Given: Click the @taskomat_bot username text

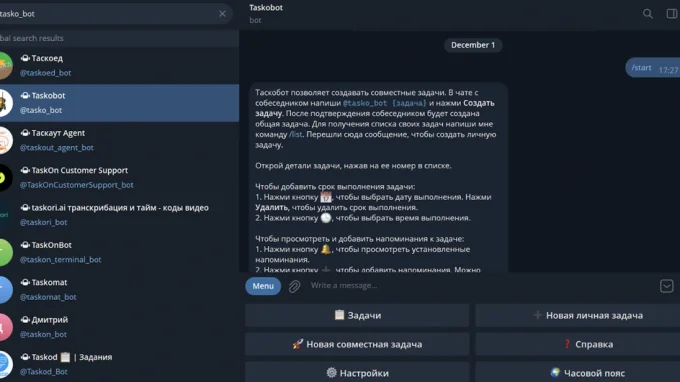Looking at the screenshot, I should [x=48, y=297].
